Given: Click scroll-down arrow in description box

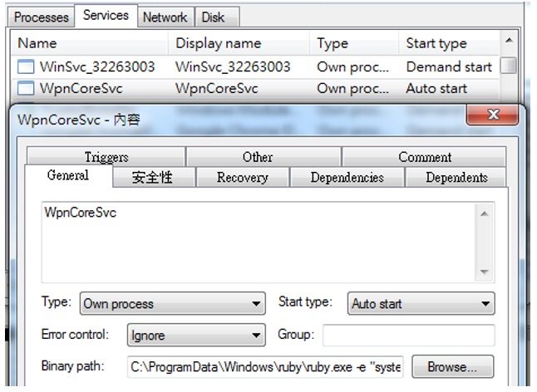Looking at the screenshot, I should 485,272.
